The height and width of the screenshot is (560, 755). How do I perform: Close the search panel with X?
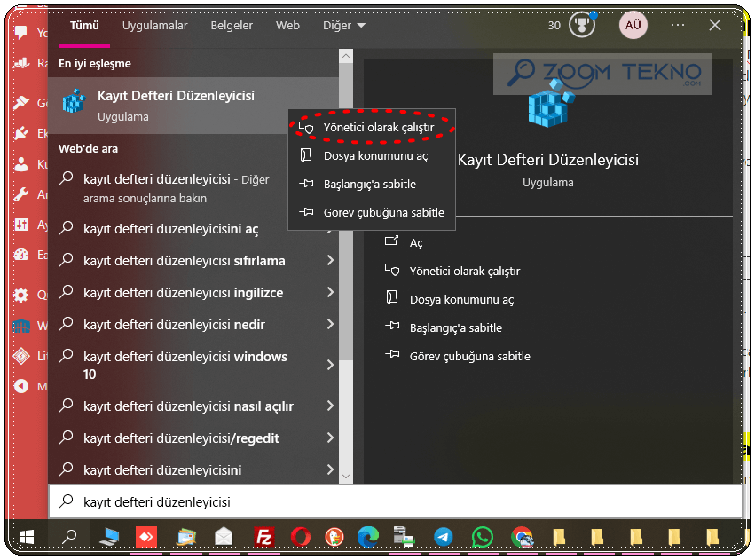(715, 25)
